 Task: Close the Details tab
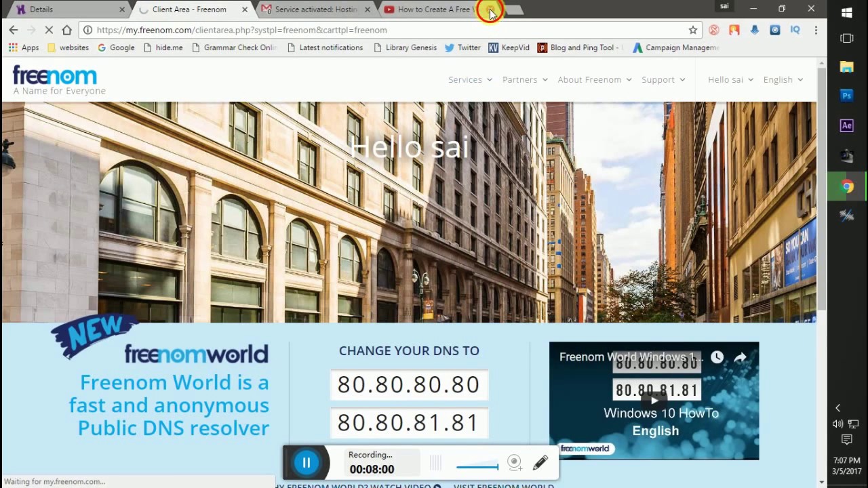click(x=122, y=9)
